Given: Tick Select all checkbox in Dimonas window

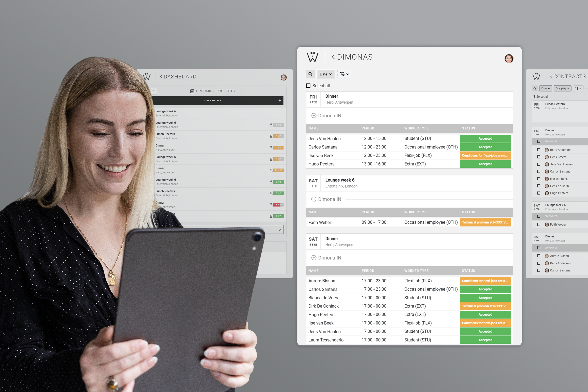Looking at the screenshot, I should [308, 86].
